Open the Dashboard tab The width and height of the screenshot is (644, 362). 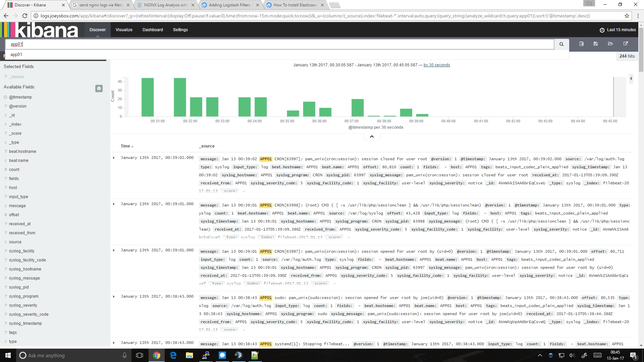click(x=153, y=30)
